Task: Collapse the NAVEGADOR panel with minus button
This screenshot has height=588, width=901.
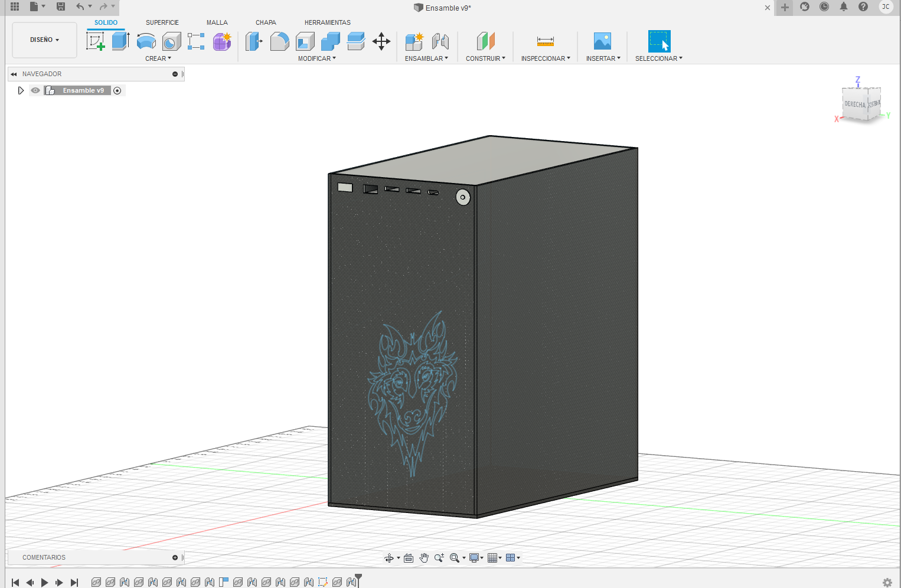Action: point(175,74)
